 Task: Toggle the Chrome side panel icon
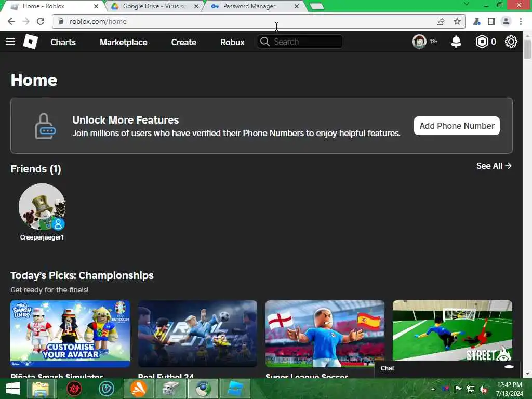491,21
